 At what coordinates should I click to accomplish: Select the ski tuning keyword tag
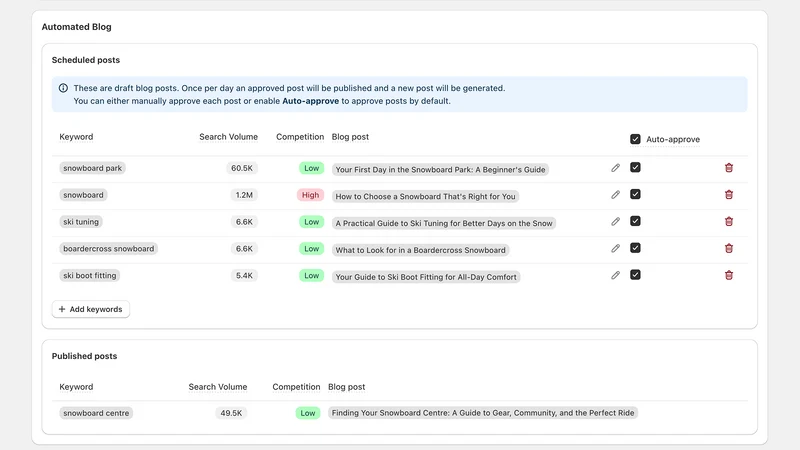coord(81,222)
